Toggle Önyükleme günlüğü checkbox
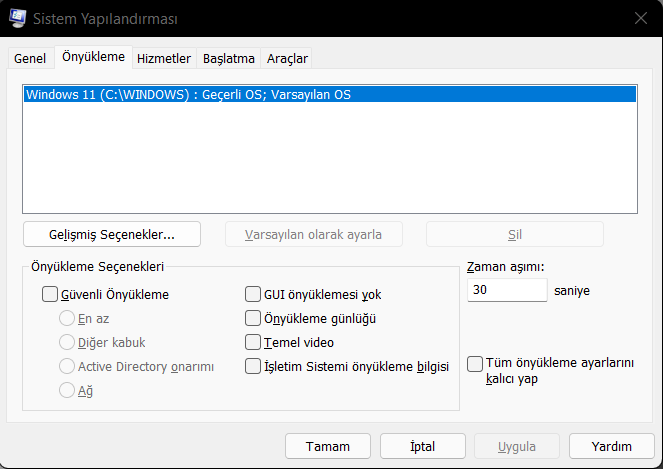This screenshot has width=663, height=469. [254, 319]
